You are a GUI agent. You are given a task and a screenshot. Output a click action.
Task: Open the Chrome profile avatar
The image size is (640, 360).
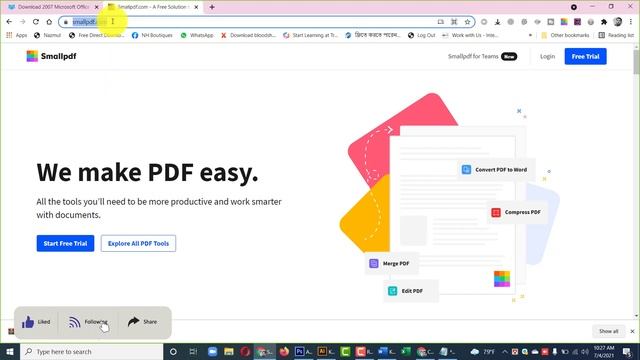point(618,22)
